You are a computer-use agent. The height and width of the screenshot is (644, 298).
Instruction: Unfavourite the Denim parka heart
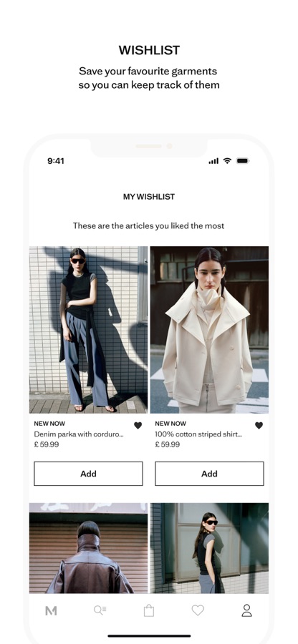[138, 426]
